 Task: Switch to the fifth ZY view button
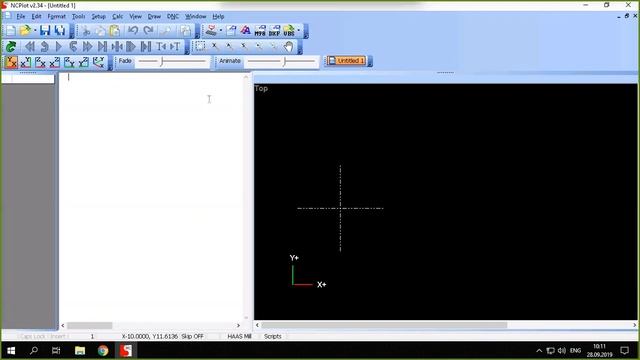point(69,62)
